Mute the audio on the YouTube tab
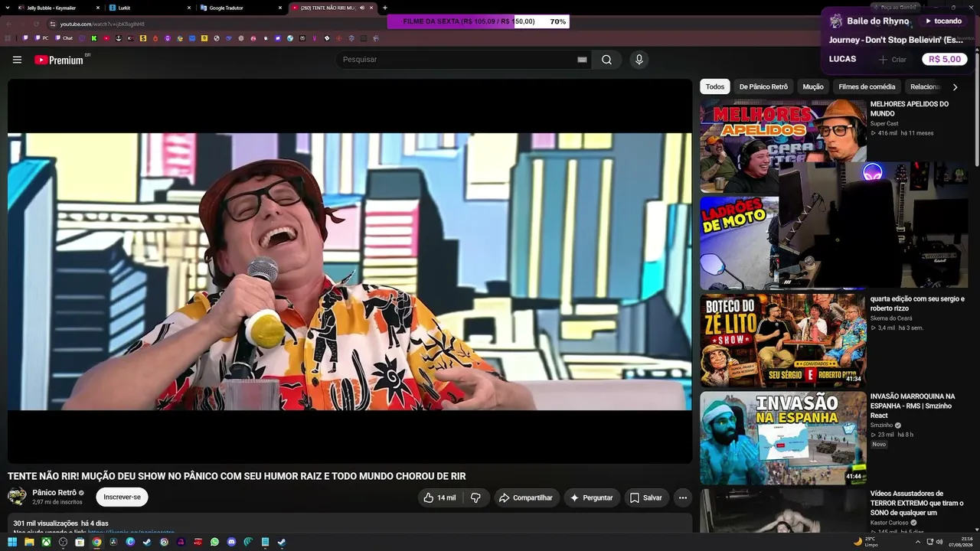980x551 pixels. [363, 8]
